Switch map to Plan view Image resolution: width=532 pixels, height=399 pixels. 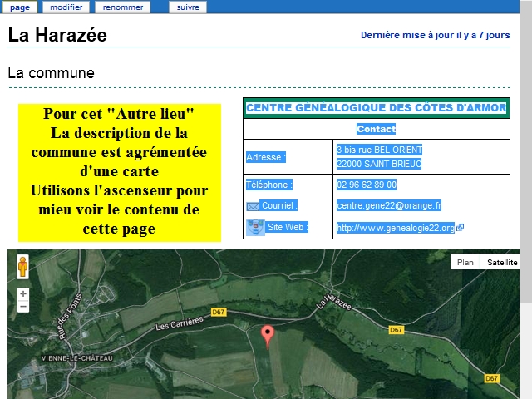tap(465, 262)
